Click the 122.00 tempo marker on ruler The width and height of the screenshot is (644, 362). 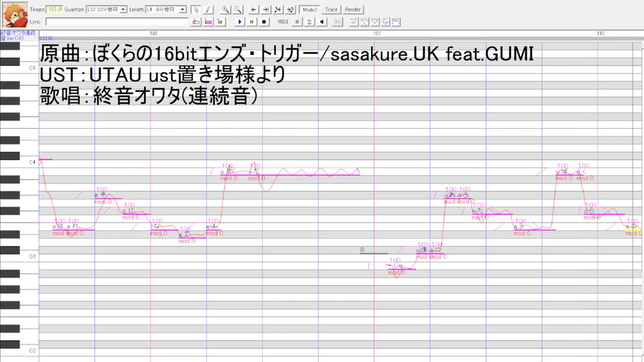click(x=46, y=38)
